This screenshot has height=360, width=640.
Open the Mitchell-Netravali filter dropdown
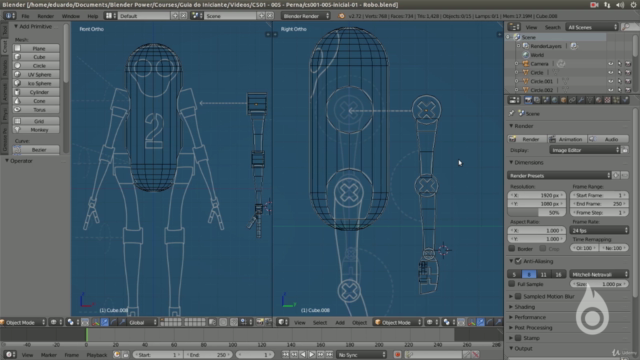[x=599, y=274]
